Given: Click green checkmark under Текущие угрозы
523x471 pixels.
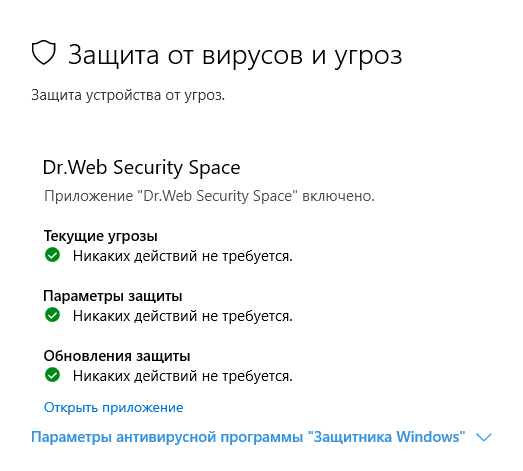Looking at the screenshot, I should (x=52, y=255).
